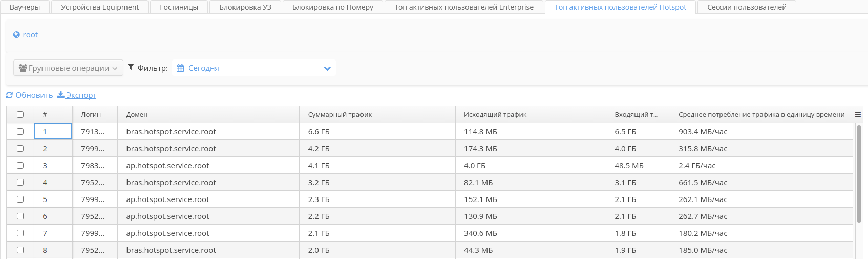Click the Экспорт link
This screenshot has height=260, width=868.
pos(81,95)
